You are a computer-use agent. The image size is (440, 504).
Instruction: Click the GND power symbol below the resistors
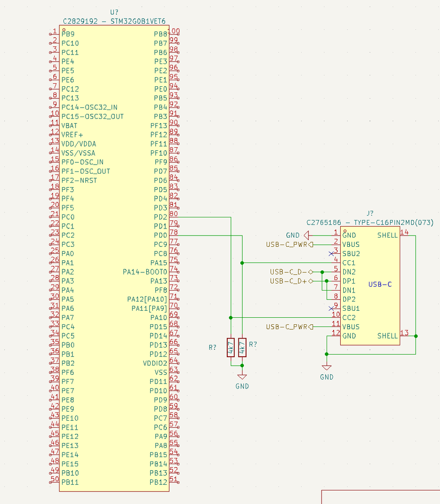242,376
